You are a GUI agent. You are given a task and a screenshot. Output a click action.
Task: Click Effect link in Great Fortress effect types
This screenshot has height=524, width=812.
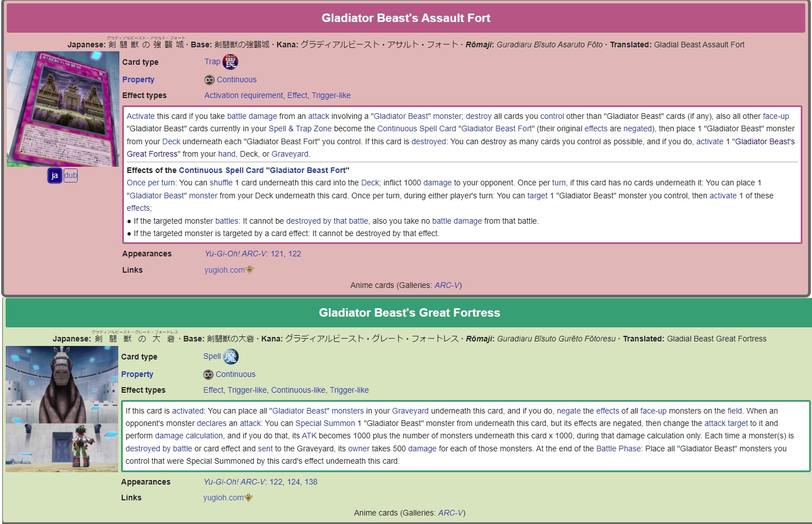tap(213, 390)
